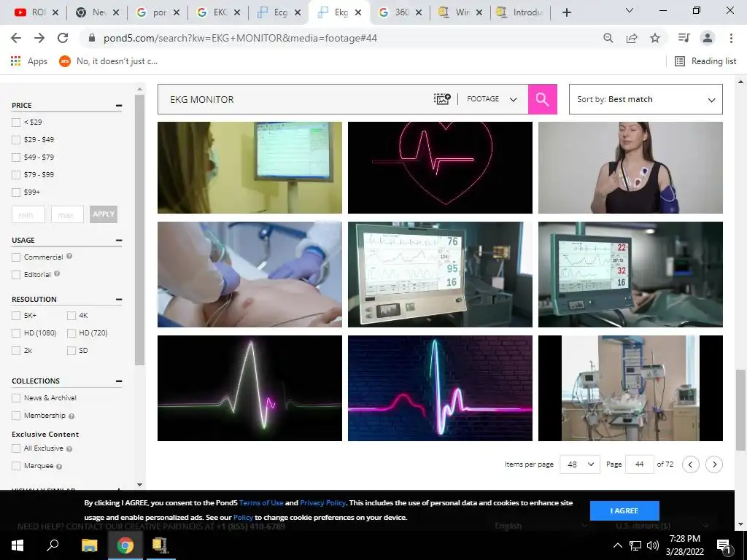747x560 pixels.
Task: Open the Items per page 48 dropdown
Action: point(580,464)
